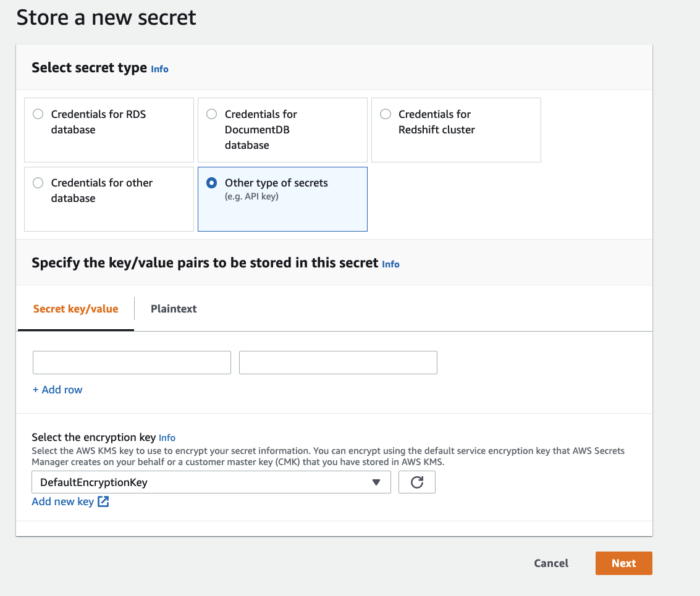The width and height of the screenshot is (700, 596).
Task: Select Credentials for RDS database option
Action: [x=38, y=114]
